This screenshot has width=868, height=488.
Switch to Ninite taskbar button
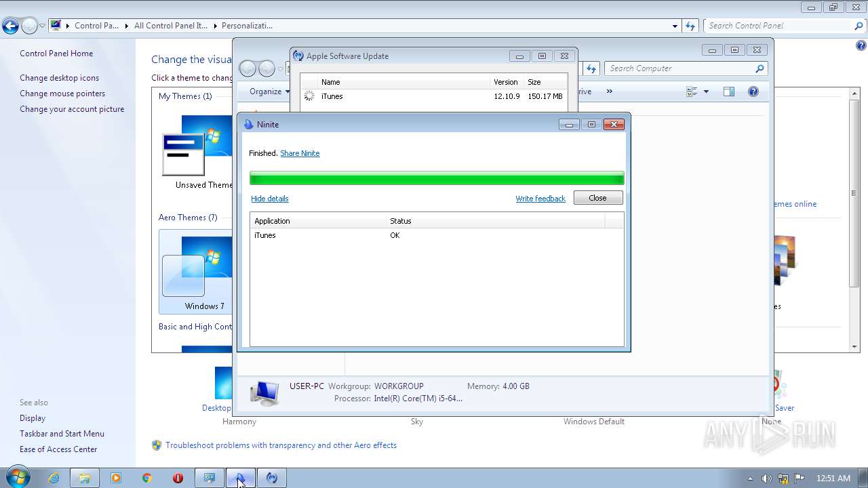[241, 478]
